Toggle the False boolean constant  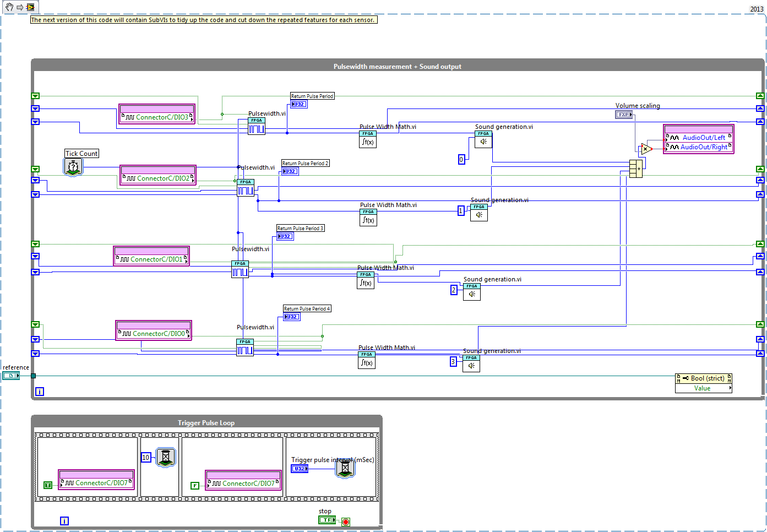[195, 486]
